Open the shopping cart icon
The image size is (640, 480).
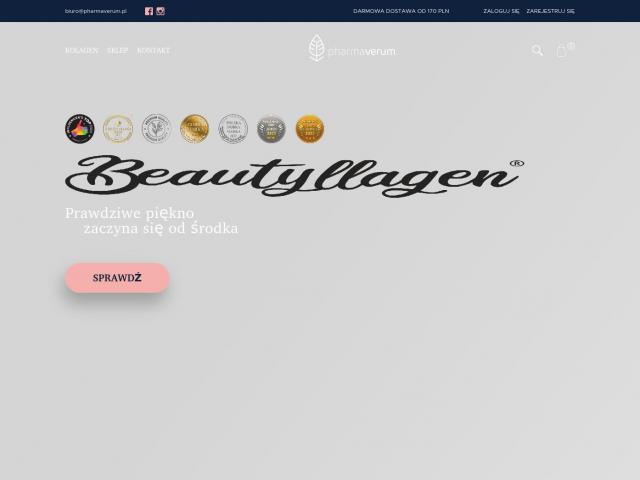point(562,51)
